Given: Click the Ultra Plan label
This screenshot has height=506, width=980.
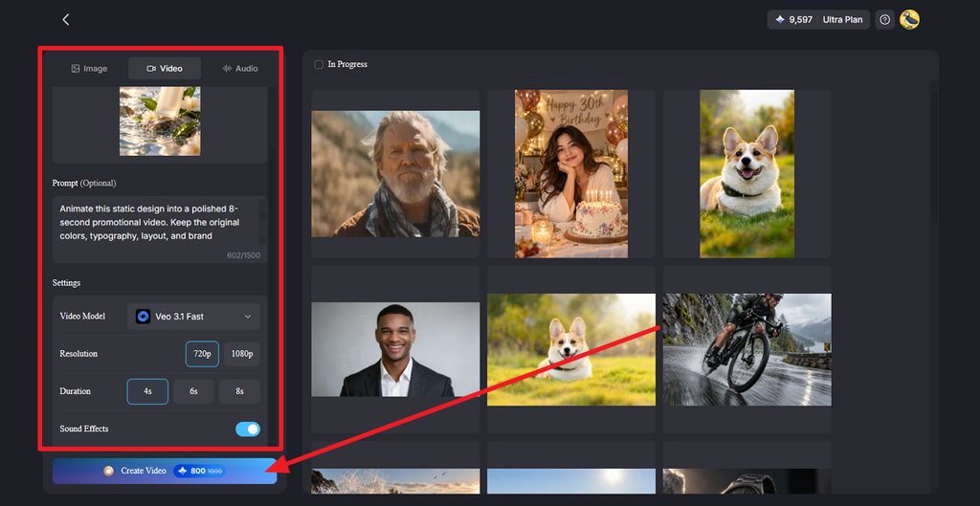Looking at the screenshot, I should [842, 19].
